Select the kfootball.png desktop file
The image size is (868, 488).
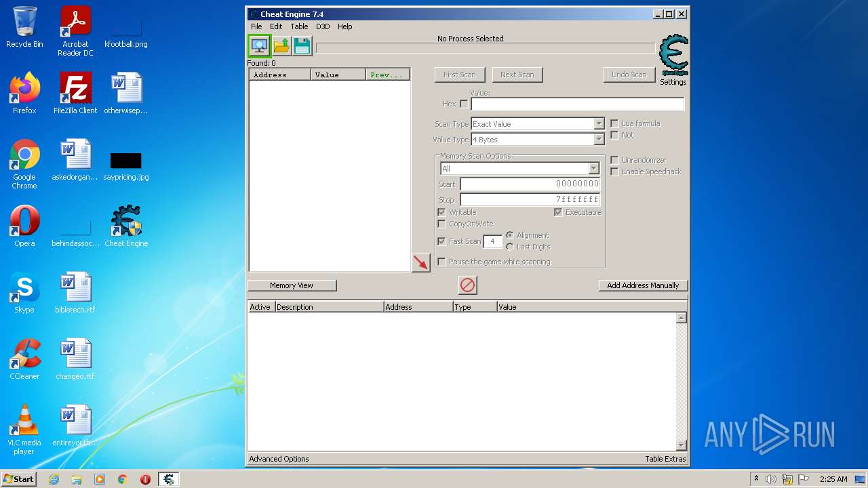tap(126, 33)
